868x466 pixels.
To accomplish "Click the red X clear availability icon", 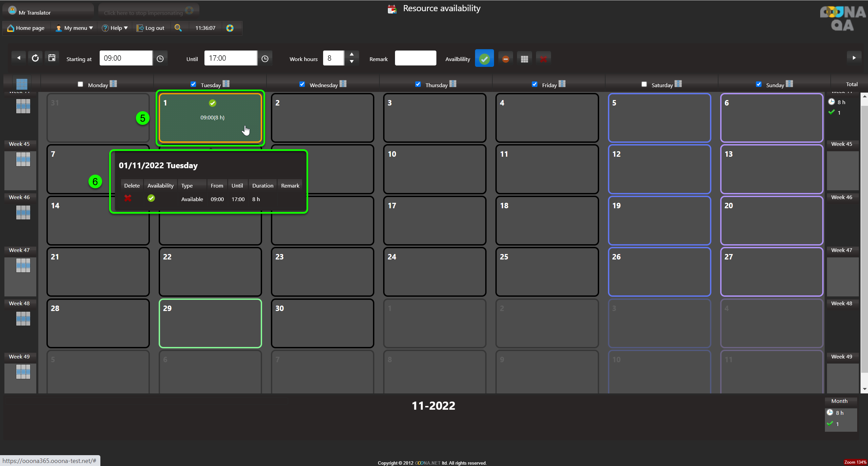I will pos(543,59).
